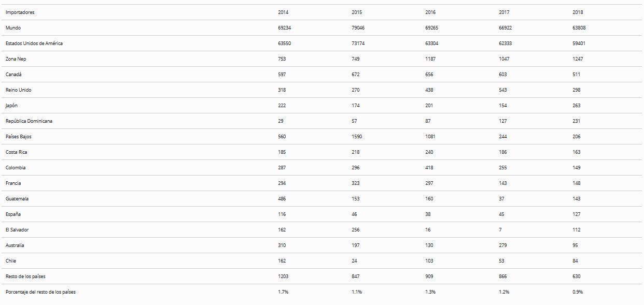Select the Costa Rica row label
This screenshot has height=305, width=644.
click(x=17, y=152)
